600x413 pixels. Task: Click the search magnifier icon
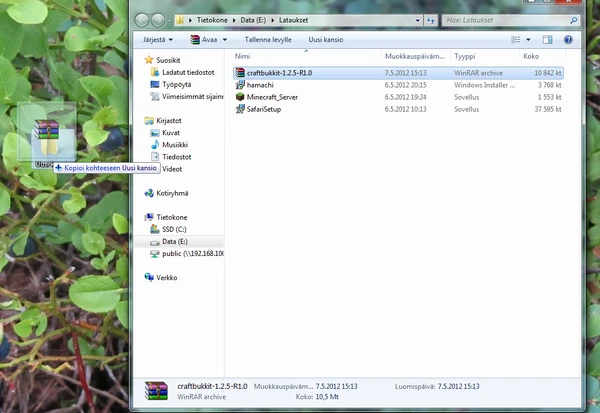(573, 20)
